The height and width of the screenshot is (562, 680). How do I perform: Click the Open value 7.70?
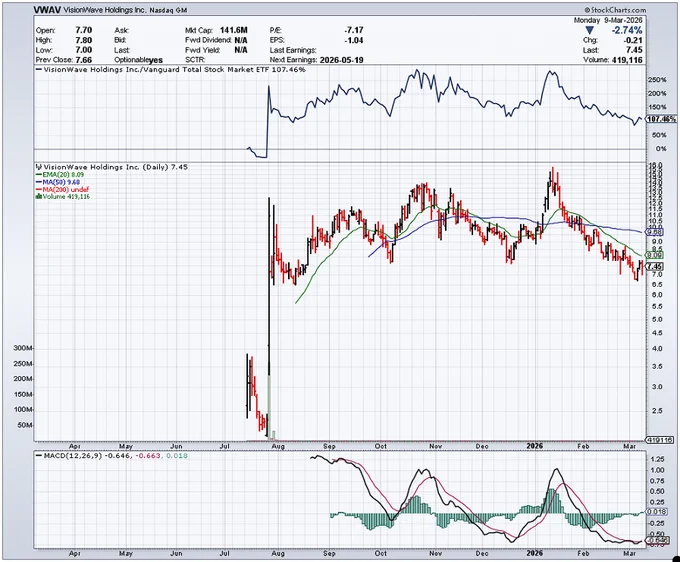84,30
